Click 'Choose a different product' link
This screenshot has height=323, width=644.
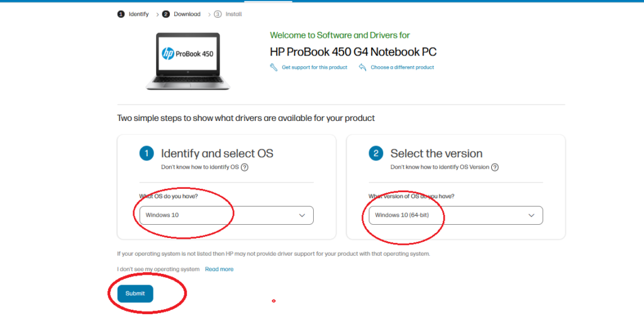pos(402,67)
